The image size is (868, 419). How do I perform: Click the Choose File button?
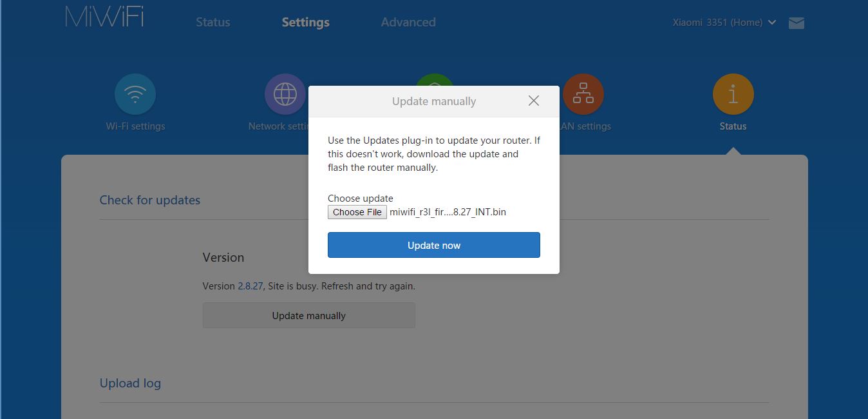357,212
